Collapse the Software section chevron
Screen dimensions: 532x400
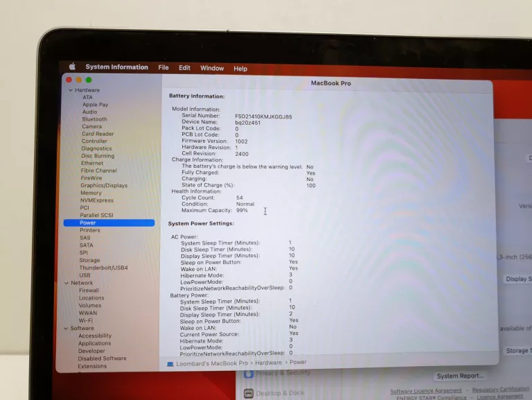(x=66, y=328)
